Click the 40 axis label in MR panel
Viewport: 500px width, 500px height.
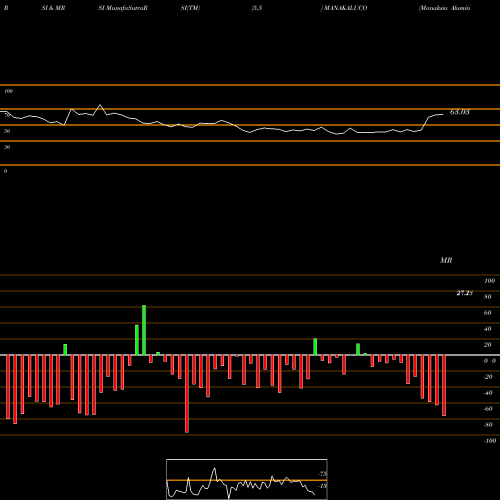pyautogui.click(x=488, y=329)
